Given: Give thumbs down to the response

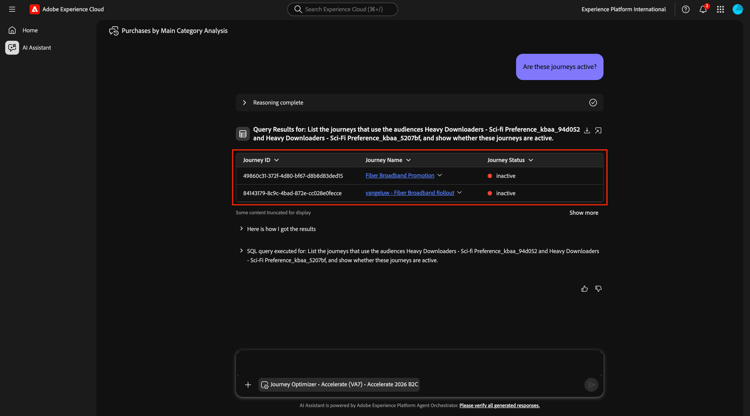Looking at the screenshot, I should coord(598,289).
